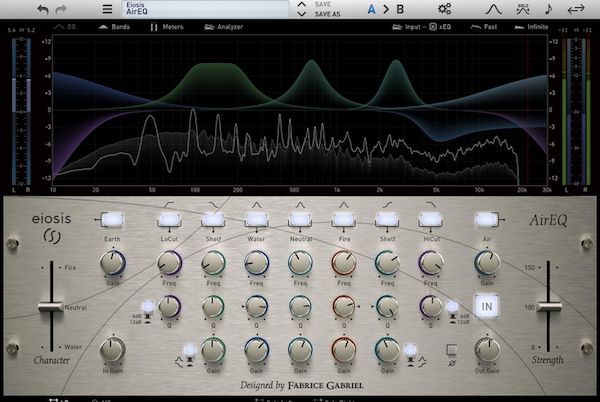The image size is (600, 402).
Task: Click the Neutral Q knob
Action: 300,306
